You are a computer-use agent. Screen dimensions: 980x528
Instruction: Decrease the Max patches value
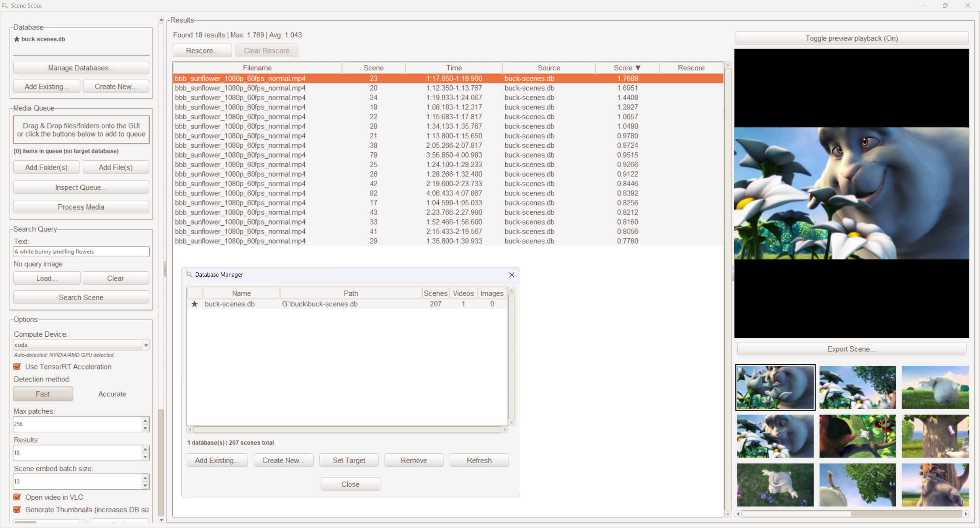click(x=145, y=428)
